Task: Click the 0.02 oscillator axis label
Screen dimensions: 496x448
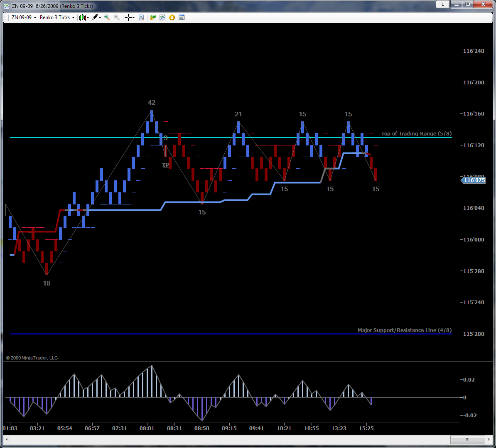Action: 469,380
